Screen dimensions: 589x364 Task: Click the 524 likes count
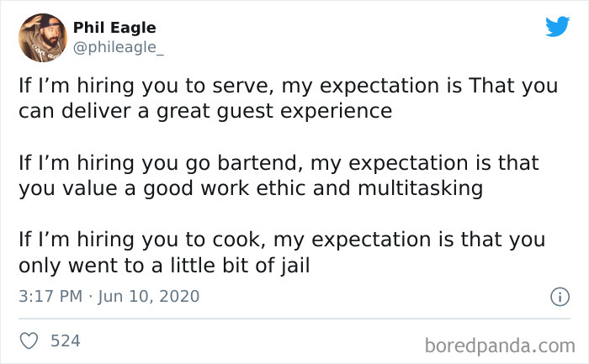[x=66, y=340]
